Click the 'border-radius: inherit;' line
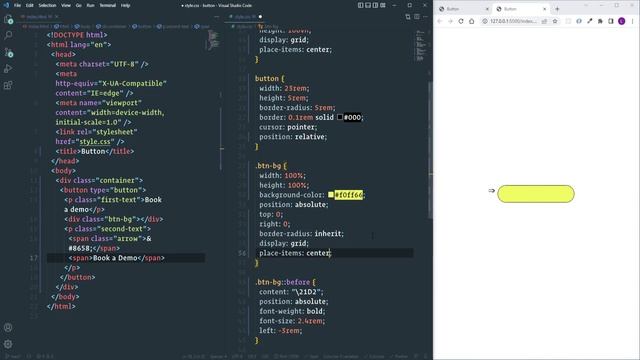This screenshot has width=640, height=360. point(301,233)
